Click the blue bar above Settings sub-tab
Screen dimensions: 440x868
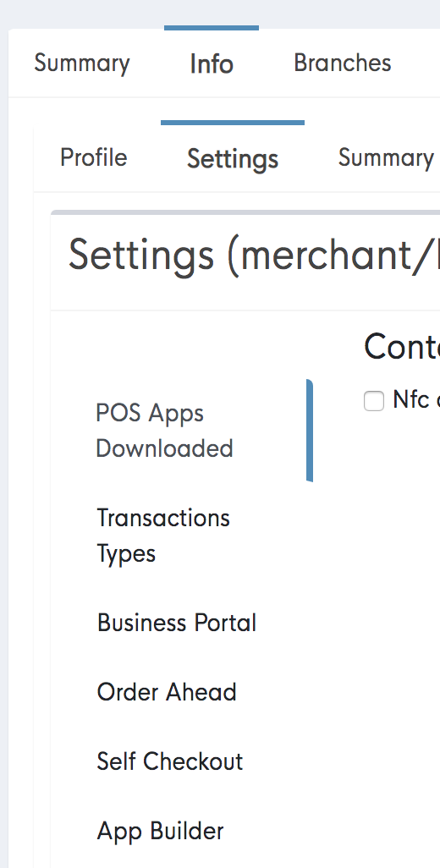(x=233, y=123)
